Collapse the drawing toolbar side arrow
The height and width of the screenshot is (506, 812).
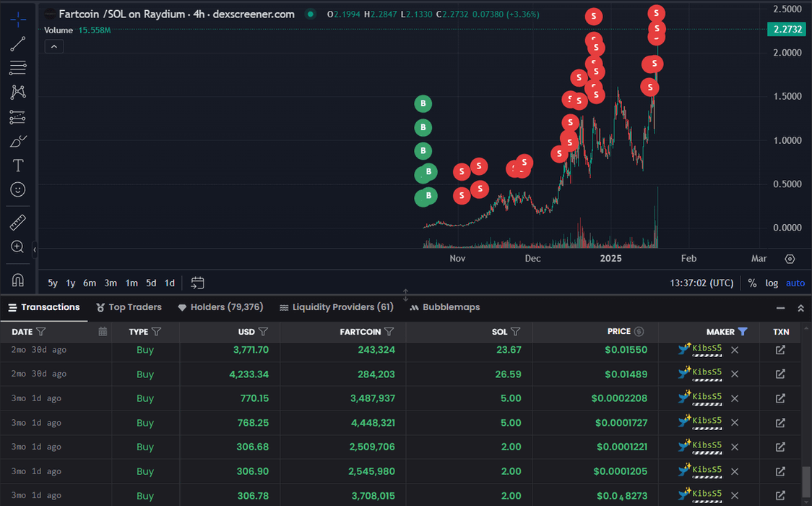pos(35,249)
